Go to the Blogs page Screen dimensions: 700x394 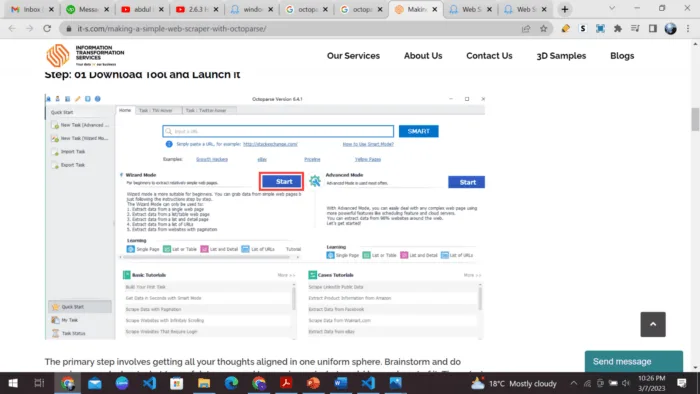pyautogui.click(x=622, y=56)
